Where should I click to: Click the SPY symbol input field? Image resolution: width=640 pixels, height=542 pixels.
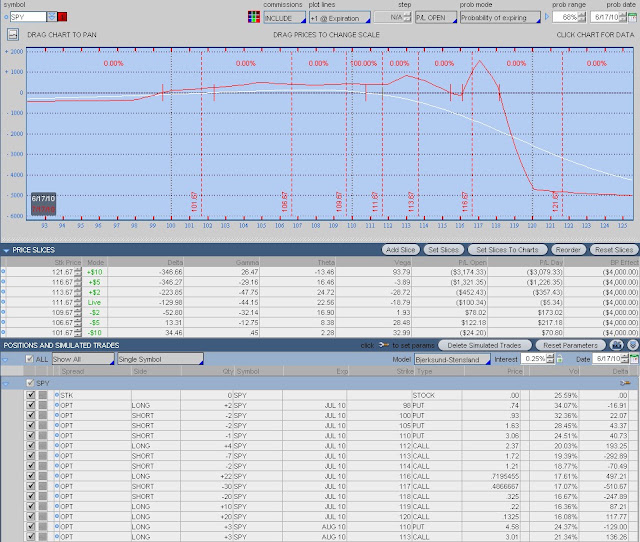(28, 17)
